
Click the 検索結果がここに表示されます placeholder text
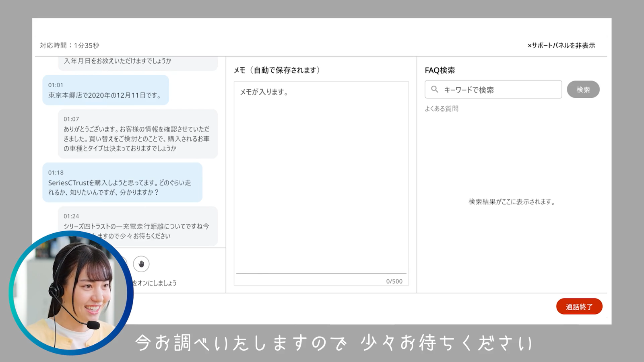coord(512,202)
